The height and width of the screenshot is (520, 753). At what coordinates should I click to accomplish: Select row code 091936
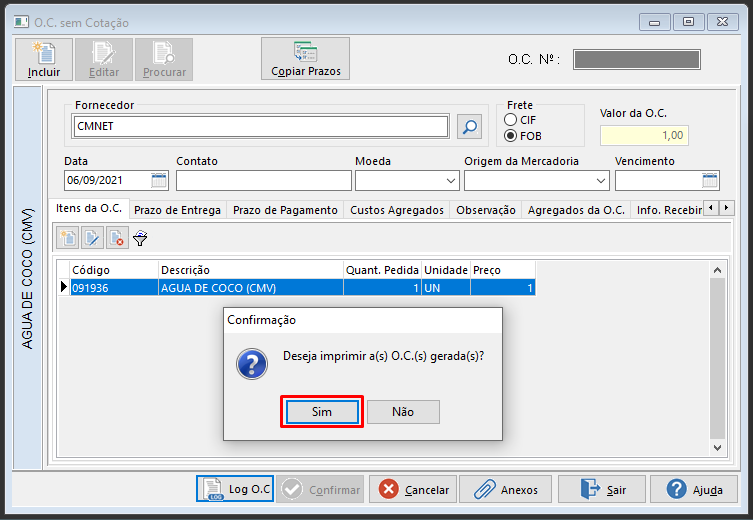tap(114, 288)
